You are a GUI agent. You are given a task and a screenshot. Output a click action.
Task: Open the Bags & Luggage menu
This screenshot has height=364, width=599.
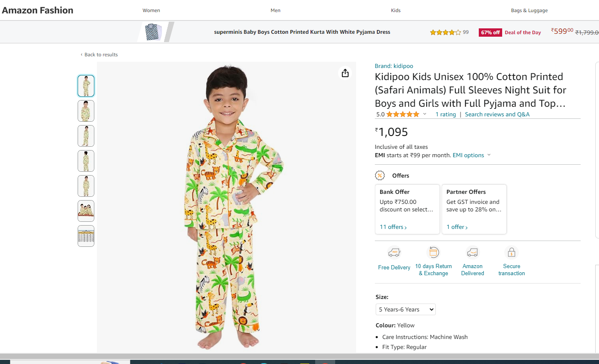pos(529,10)
